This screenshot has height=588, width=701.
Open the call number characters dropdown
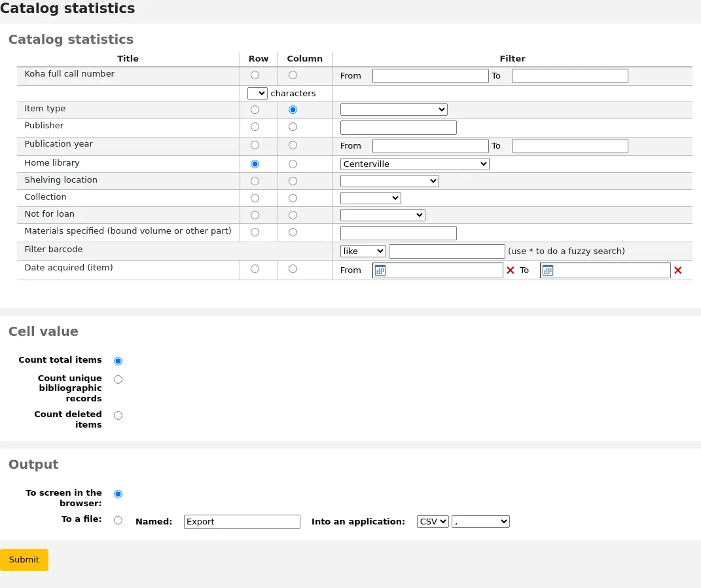point(257,94)
